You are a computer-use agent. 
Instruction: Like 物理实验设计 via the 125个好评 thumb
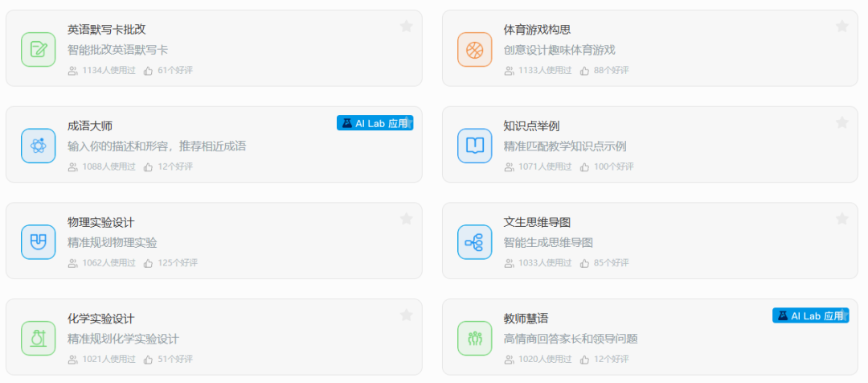148,263
